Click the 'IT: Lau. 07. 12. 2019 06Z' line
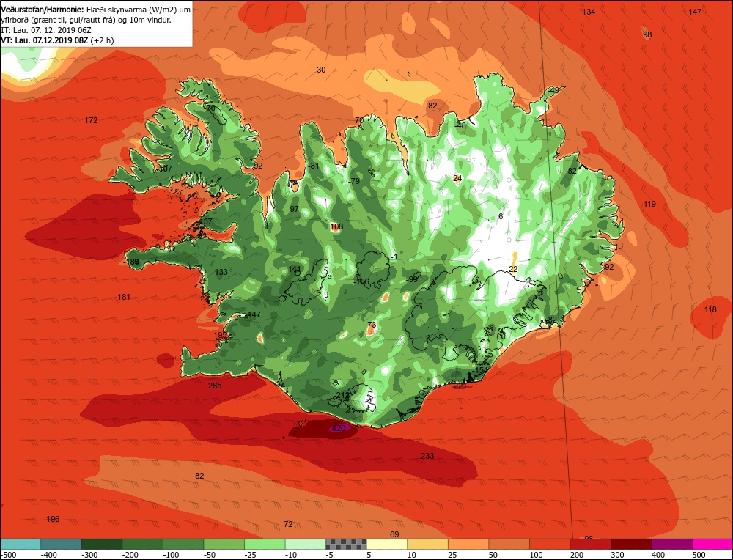The width and height of the screenshot is (733, 560). tap(45, 30)
